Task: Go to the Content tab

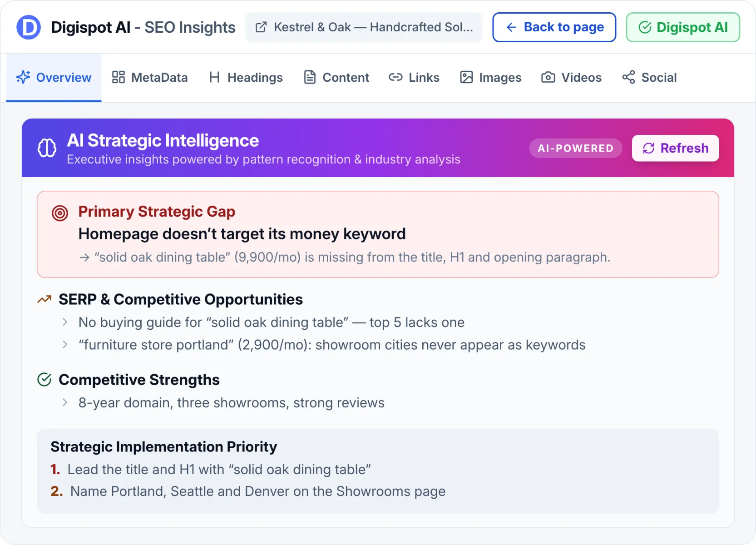Action: 336,78
